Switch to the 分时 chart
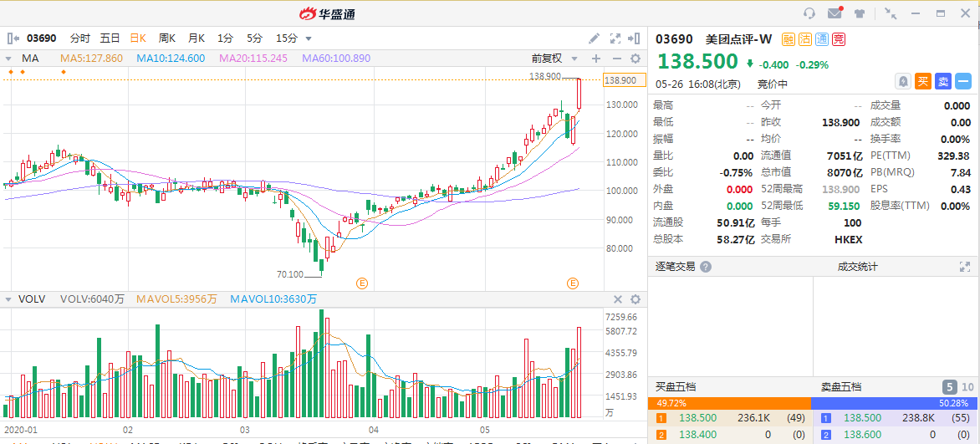The height and width of the screenshot is (444, 980). coord(79,38)
